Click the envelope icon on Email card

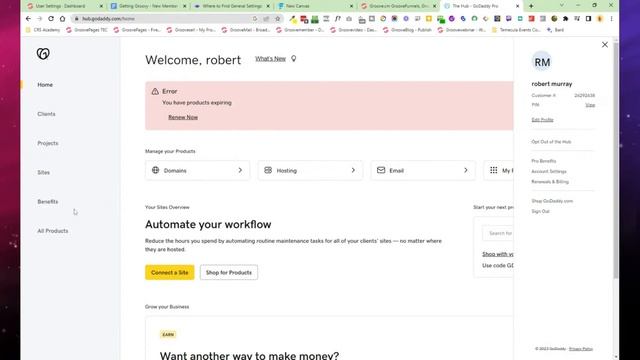click(x=381, y=170)
